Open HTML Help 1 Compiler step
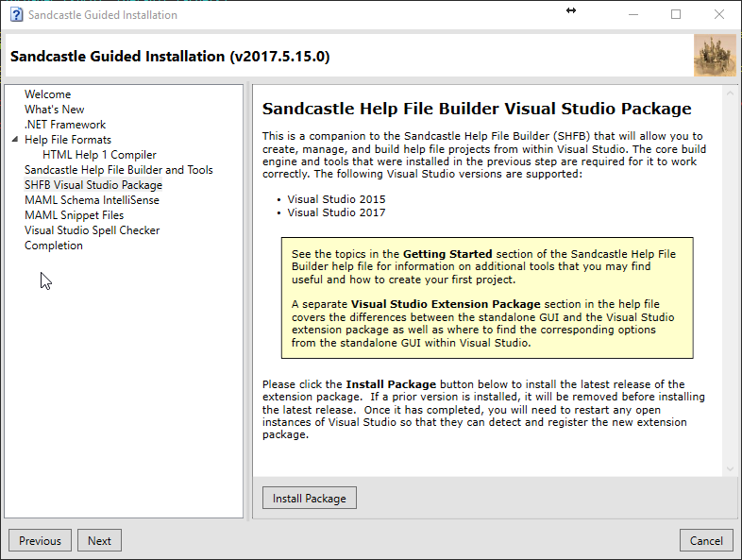The image size is (742, 560). 99,155
